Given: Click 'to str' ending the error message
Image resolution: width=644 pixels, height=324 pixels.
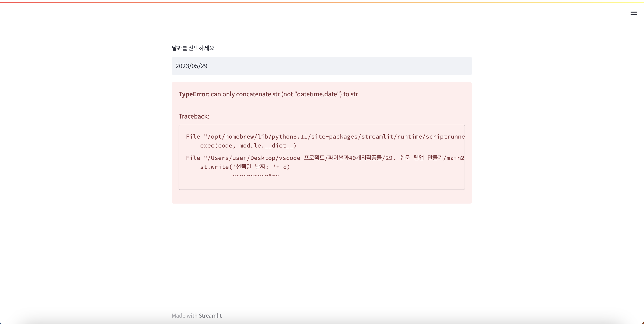Looking at the screenshot, I should pyautogui.click(x=351, y=94).
